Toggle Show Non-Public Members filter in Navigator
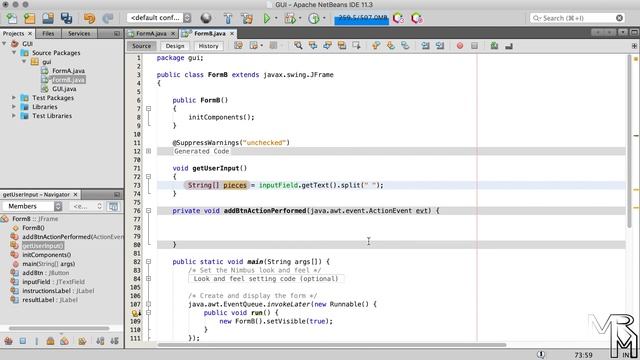The width and height of the screenshot is (640, 360). pos(50,341)
